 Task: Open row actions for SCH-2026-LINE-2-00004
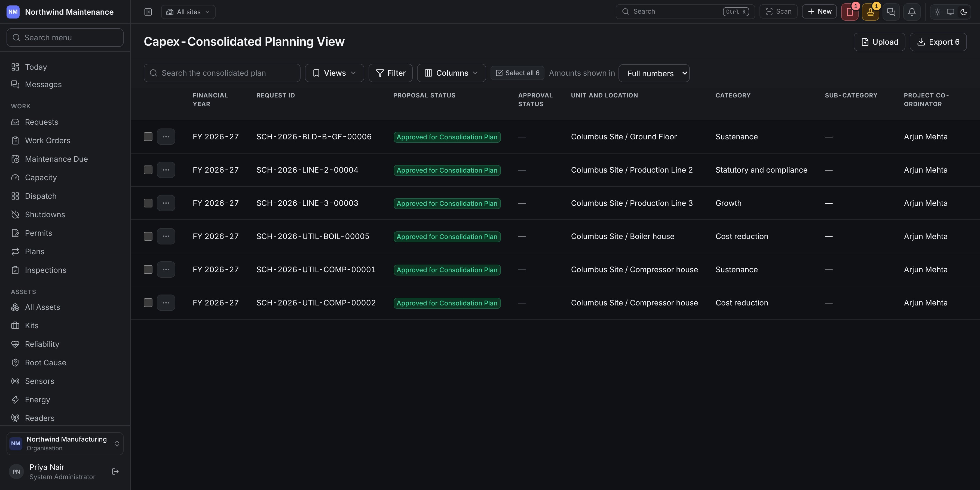click(x=166, y=170)
